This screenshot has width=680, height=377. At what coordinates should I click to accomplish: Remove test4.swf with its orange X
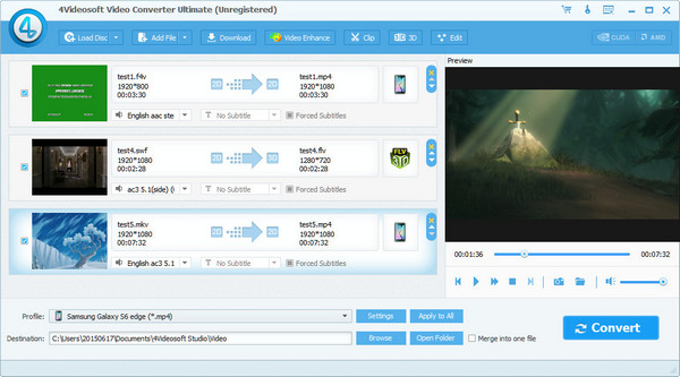(x=432, y=147)
